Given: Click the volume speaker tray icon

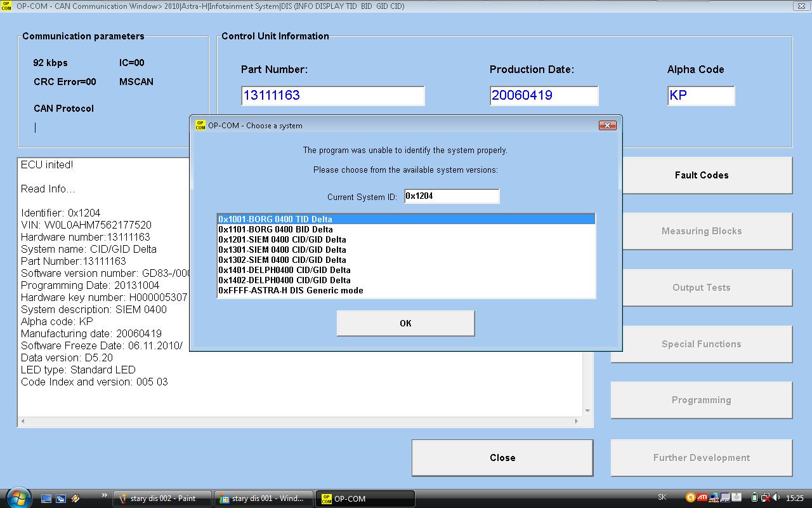Looking at the screenshot, I should [x=776, y=498].
